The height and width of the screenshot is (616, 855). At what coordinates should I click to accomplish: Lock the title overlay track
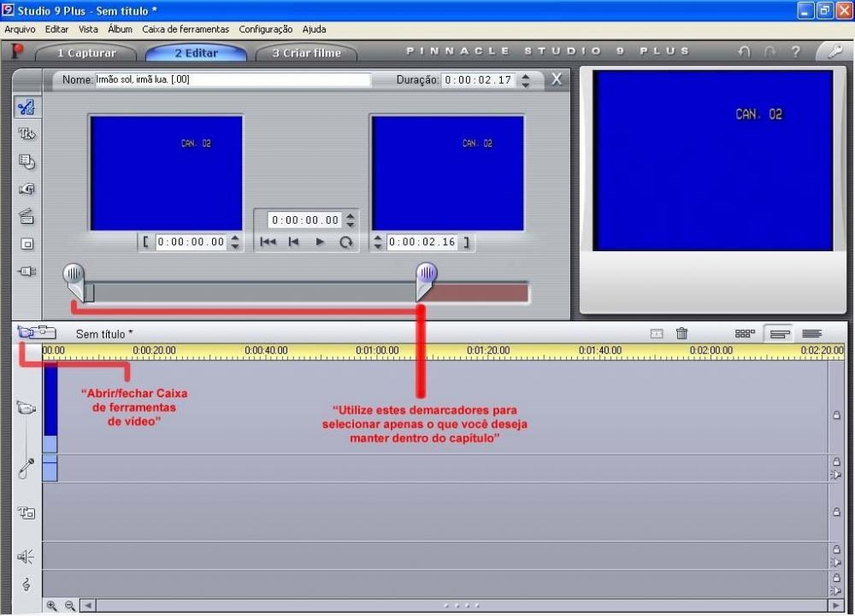point(836,512)
